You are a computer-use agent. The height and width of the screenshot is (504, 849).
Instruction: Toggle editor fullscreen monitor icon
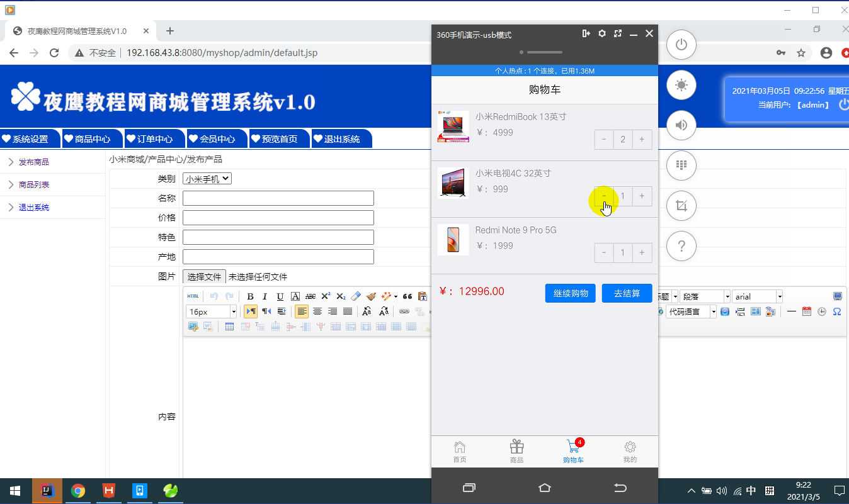(837, 296)
